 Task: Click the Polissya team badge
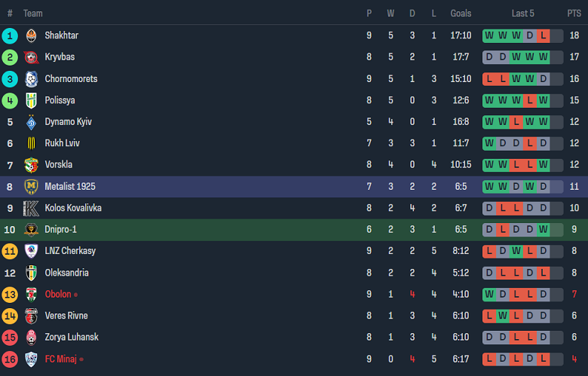pyautogui.click(x=31, y=100)
